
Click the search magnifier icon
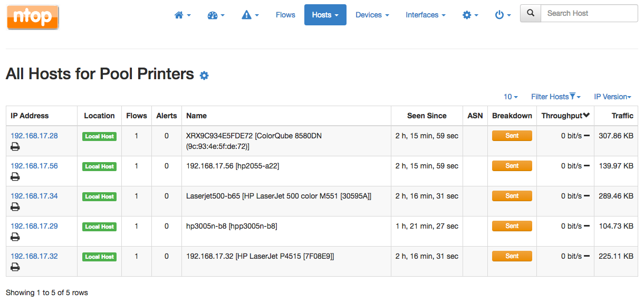(x=531, y=13)
